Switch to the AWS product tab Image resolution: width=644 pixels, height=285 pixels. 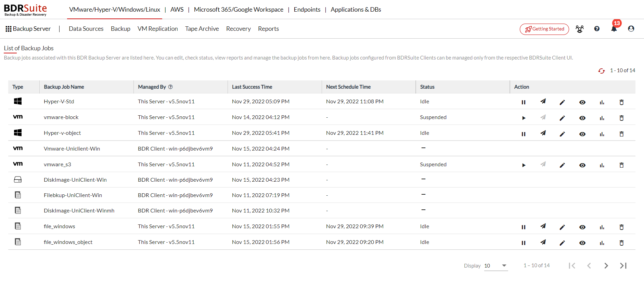point(177,10)
